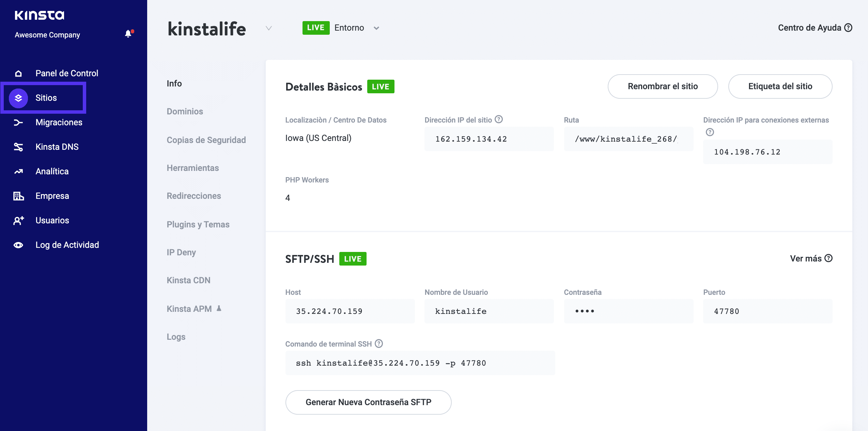Click Generar Nueva Contraseña SFTP button
868x431 pixels.
tap(368, 402)
